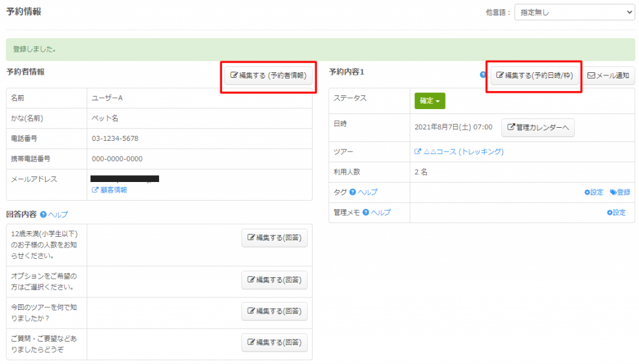
Task: Edit answer for ご質問・ご要望 question
Action: click(x=274, y=342)
